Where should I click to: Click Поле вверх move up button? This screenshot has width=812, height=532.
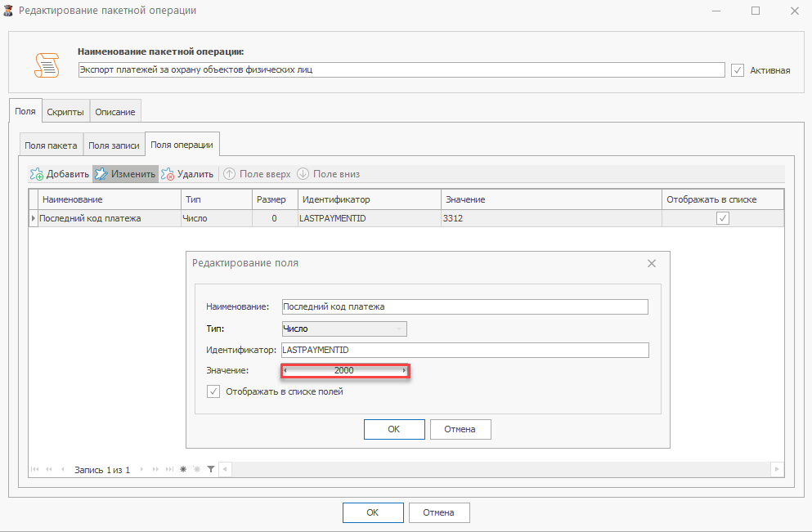[258, 174]
